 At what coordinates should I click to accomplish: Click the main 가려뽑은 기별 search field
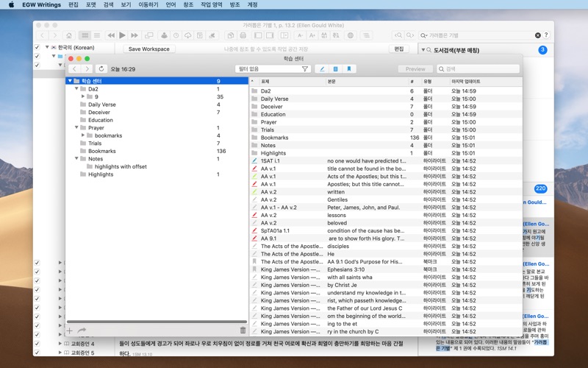[481, 35]
